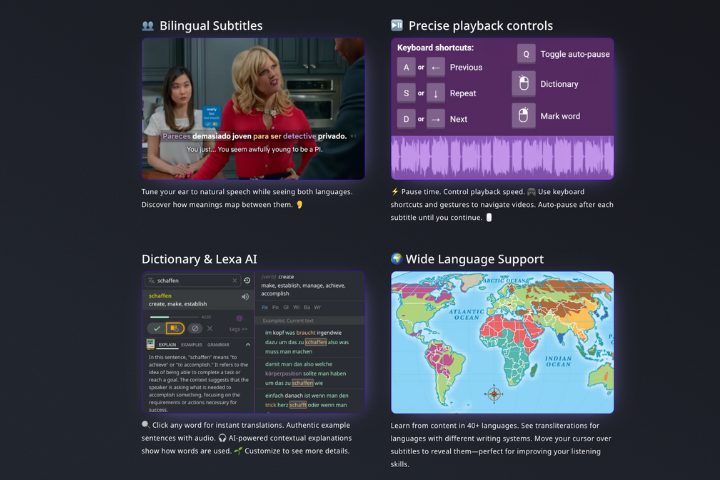Click the right-click mouse icon for Mark word
This screenshot has width=720, height=480.
pyautogui.click(x=524, y=116)
